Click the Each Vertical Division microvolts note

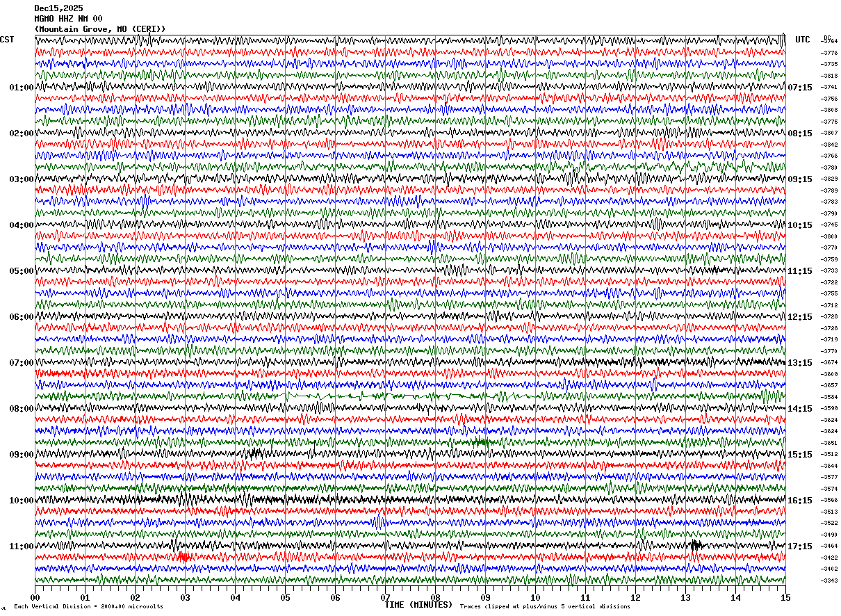88,606
